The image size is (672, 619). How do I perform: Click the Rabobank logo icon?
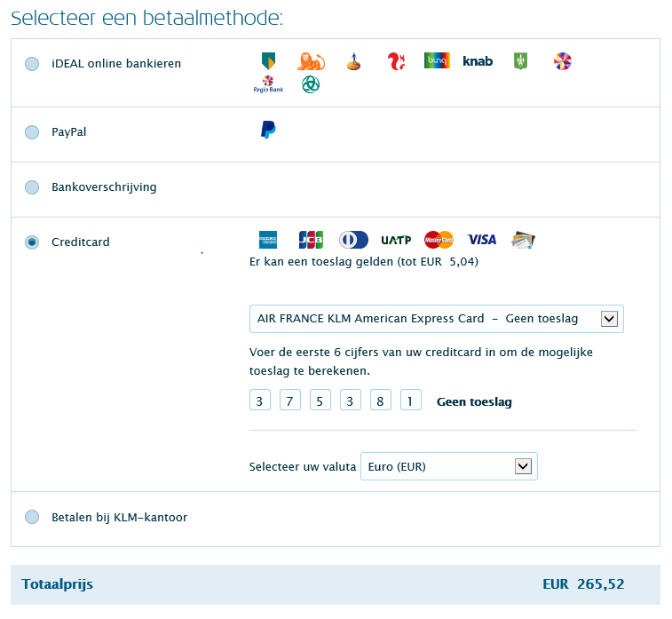353,61
